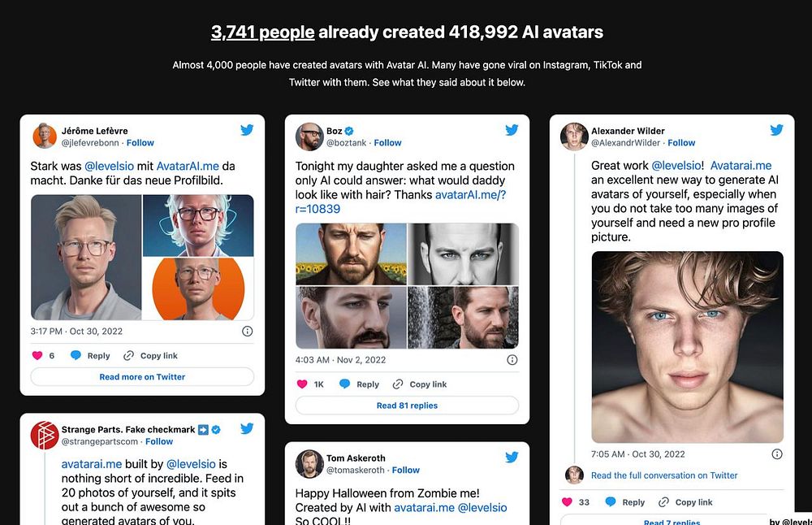Click the info icon next to Nov 2, 2022

(x=512, y=360)
